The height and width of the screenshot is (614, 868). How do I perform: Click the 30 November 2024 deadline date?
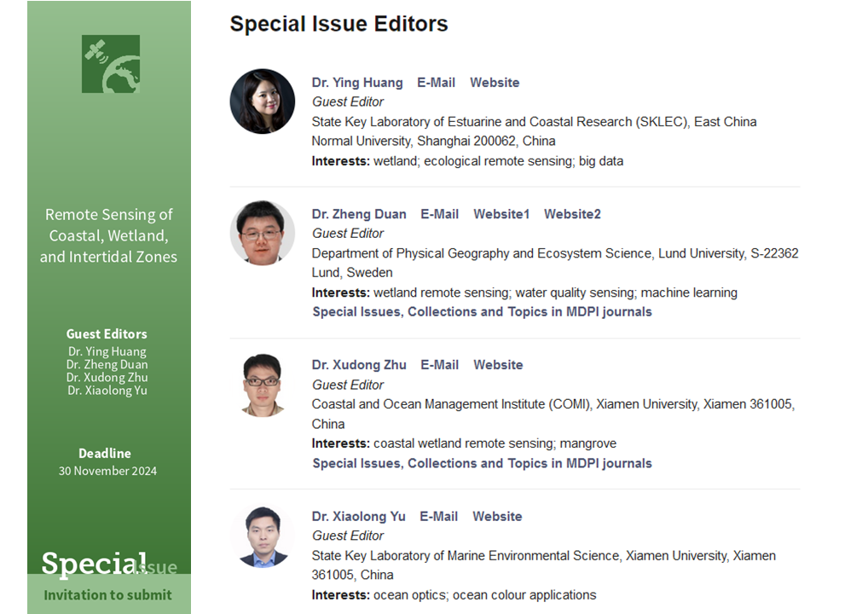click(108, 471)
